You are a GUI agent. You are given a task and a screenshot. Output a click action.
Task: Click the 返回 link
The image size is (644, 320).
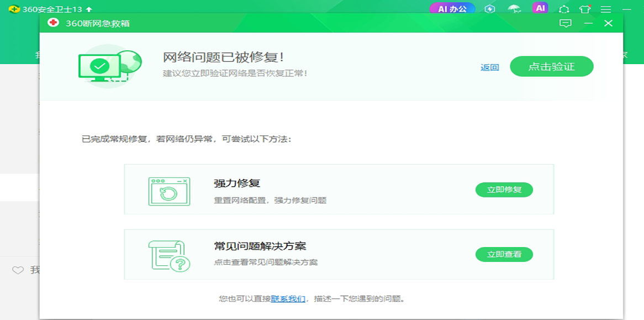coord(489,68)
